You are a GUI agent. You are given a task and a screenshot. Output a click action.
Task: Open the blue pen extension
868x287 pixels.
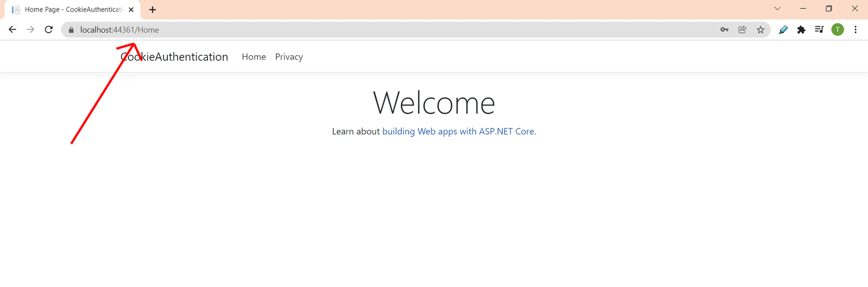pos(783,30)
